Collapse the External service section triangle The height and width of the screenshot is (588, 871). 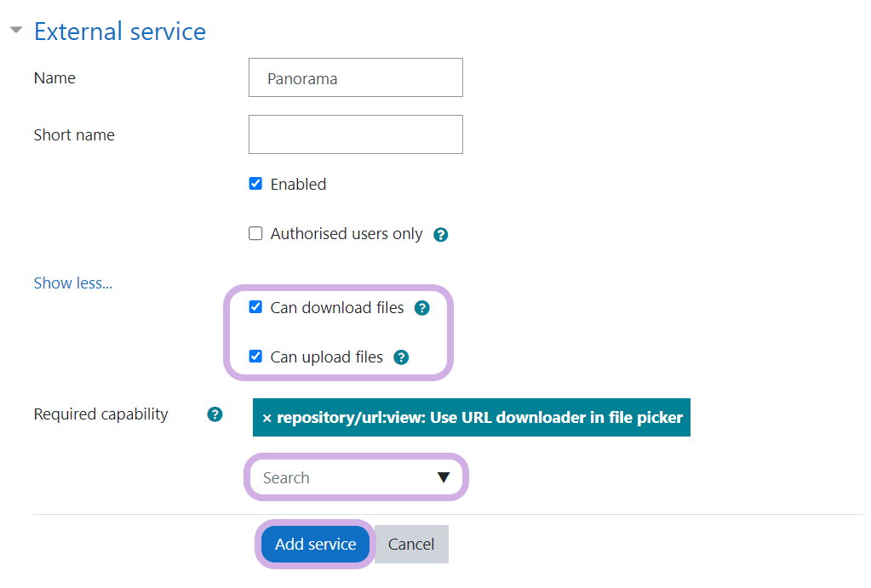click(15, 31)
